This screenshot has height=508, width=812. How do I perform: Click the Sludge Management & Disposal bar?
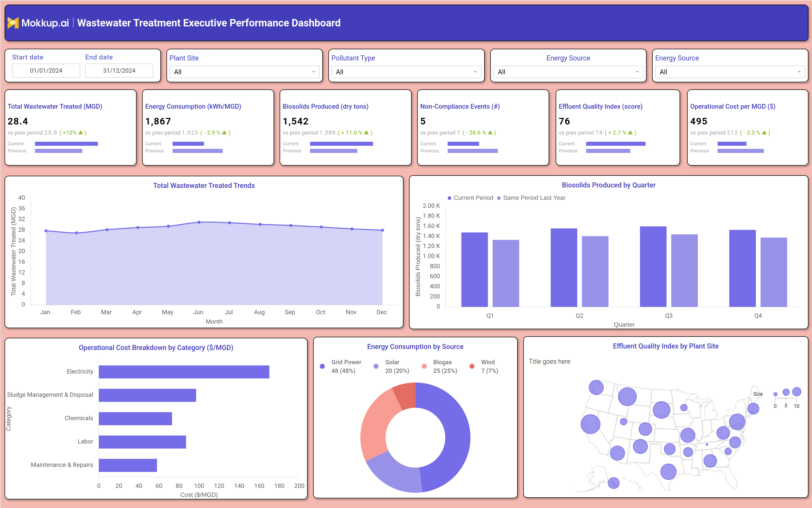coord(147,395)
